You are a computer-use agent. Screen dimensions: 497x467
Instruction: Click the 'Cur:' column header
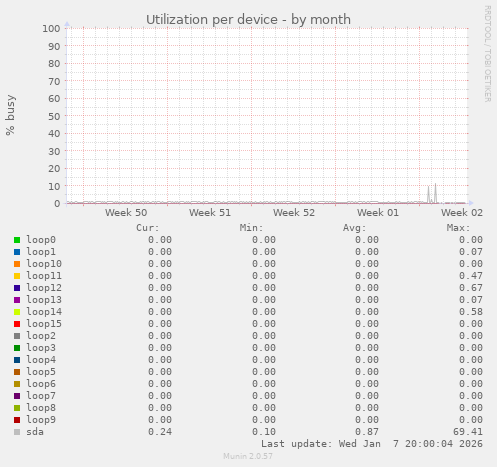point(148,228)
